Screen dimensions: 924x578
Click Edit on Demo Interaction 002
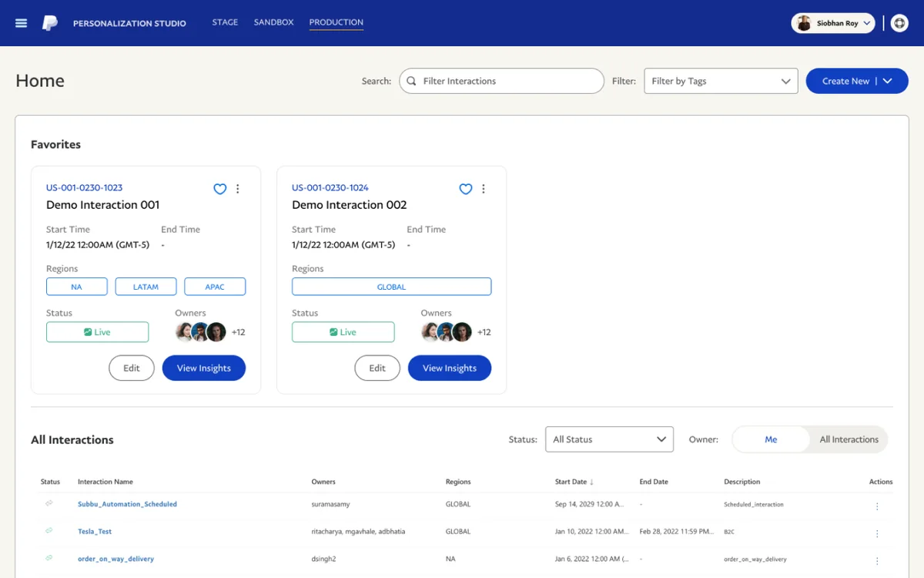377,368
